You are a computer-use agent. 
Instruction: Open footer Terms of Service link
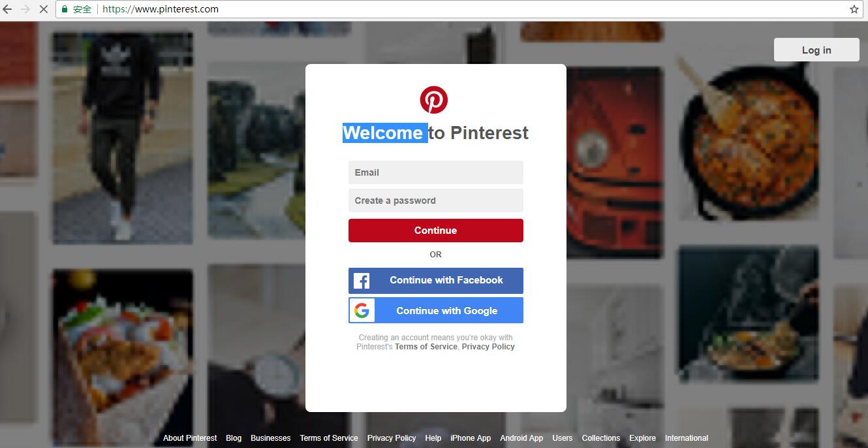pyautogui.click(x=329, y=438)
